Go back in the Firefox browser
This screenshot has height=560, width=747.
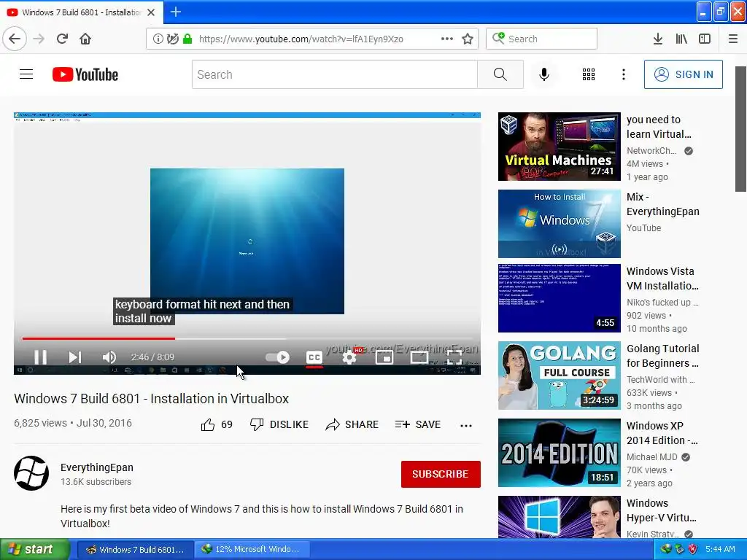click(x=15, y=39)
